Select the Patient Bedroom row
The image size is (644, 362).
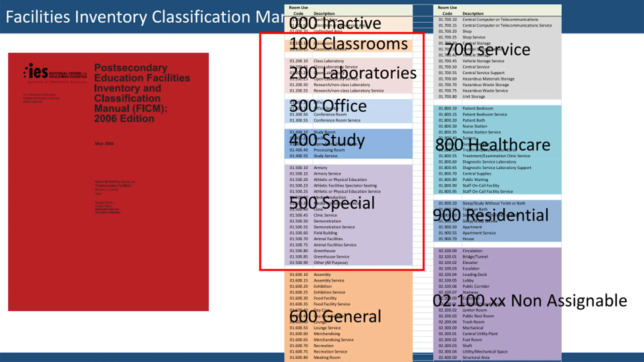point(497,108)
